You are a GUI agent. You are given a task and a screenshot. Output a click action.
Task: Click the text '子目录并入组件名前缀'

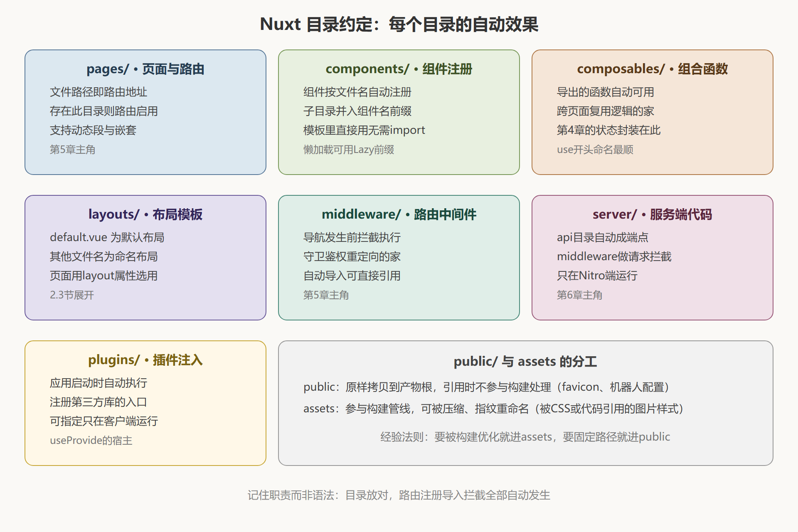(357, 111)
